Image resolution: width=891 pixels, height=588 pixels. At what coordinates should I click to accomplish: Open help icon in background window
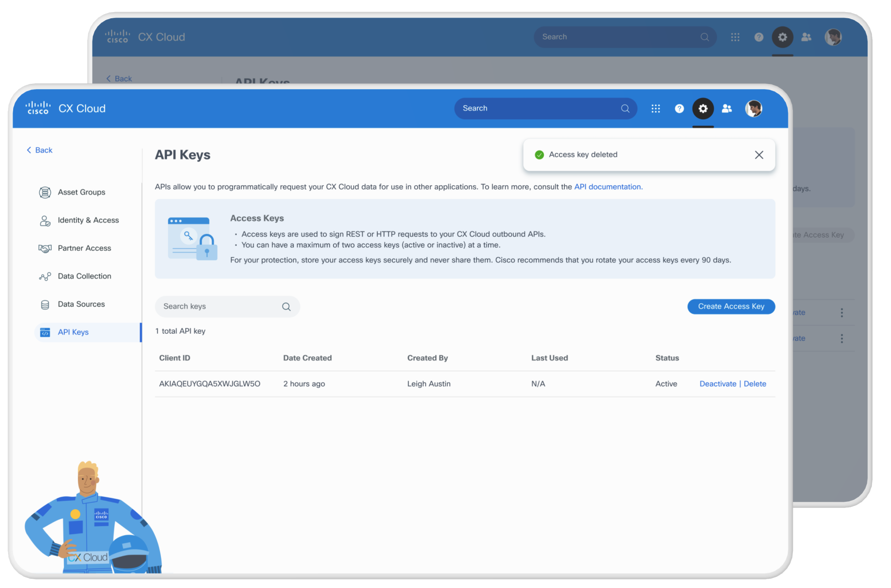pos(759,37)
